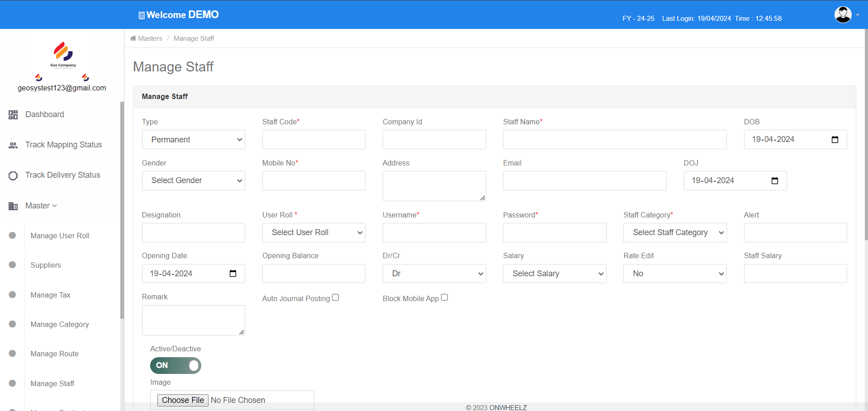Click the Track Mapping Status people icon
This screenshot has width=868, height=411.
coord(13,145)
